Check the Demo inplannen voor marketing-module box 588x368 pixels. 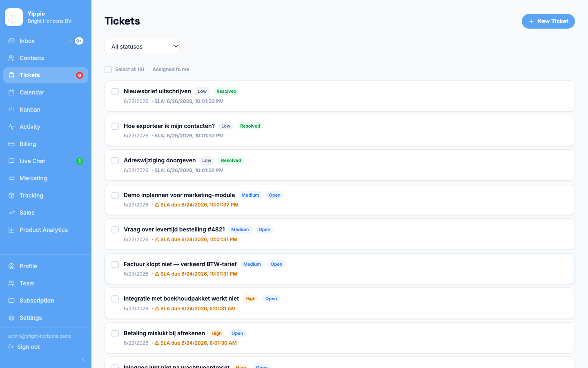[115, 195]
